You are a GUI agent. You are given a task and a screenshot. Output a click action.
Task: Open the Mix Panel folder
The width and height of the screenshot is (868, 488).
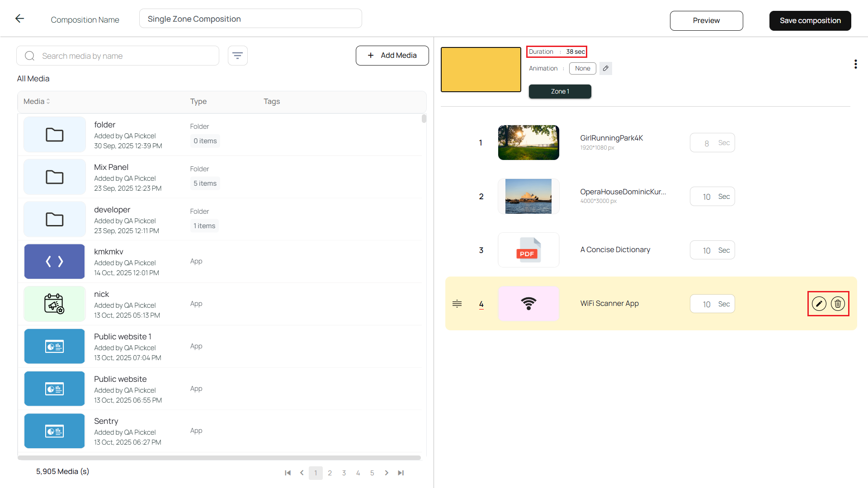111,167
